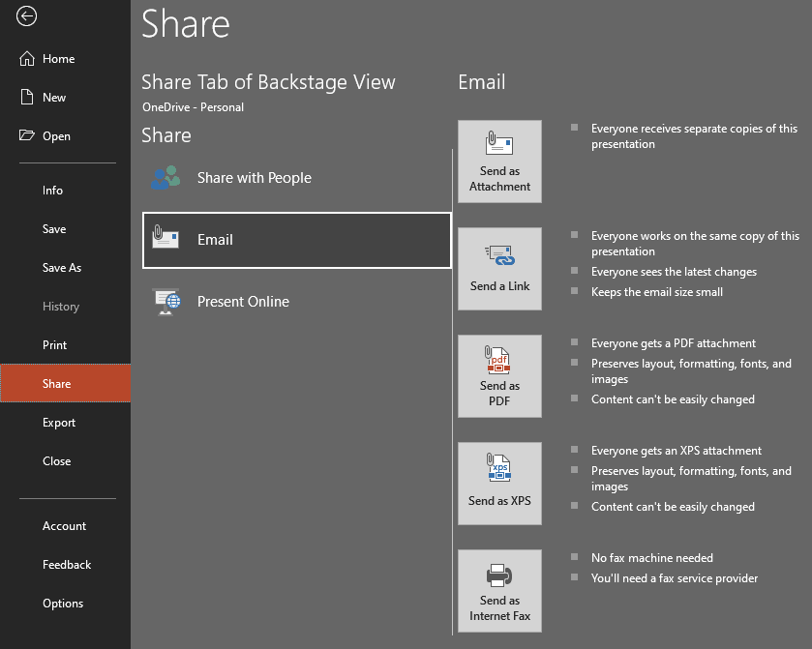812x649 pixels.
Task: Click the Send as PDF icon
Action: point(499,358)
